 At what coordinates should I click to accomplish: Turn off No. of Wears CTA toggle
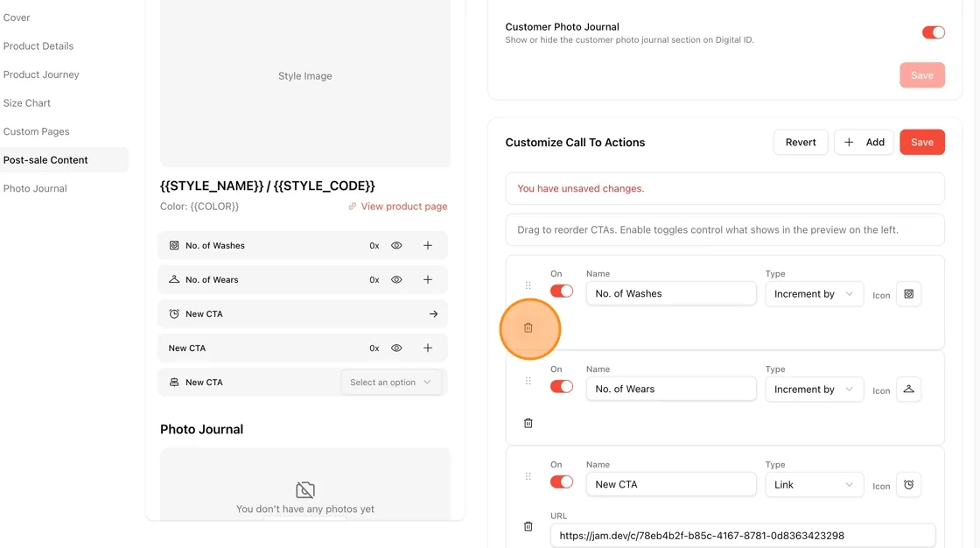pyautogui.click(x=561, y=387)
